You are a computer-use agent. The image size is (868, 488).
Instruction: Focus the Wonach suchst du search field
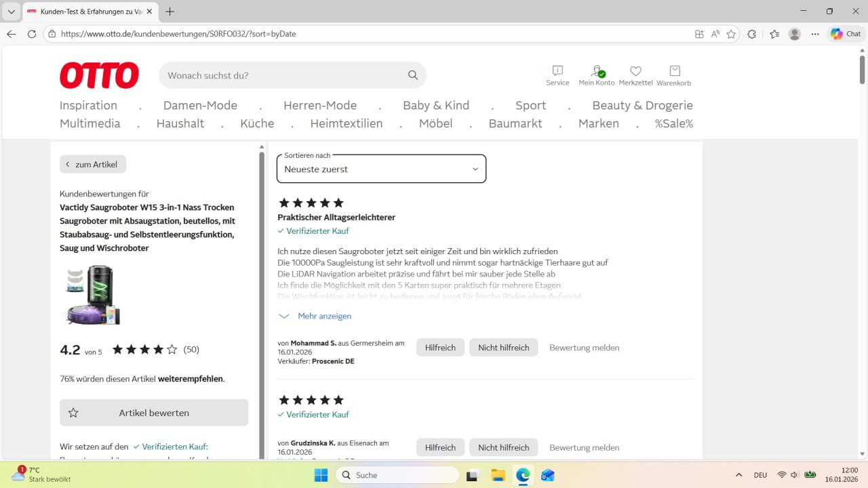pyautogui.click(x=285, y=75)
